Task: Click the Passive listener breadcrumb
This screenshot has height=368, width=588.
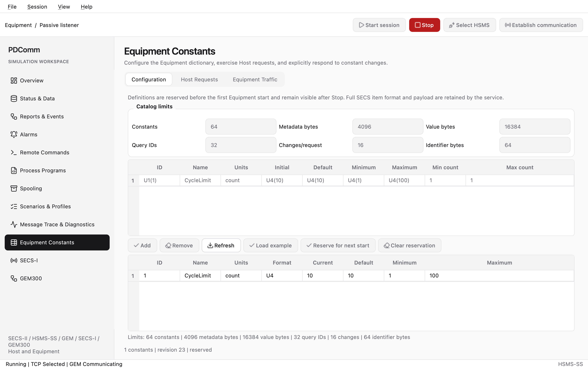Action: pos(59,25)
